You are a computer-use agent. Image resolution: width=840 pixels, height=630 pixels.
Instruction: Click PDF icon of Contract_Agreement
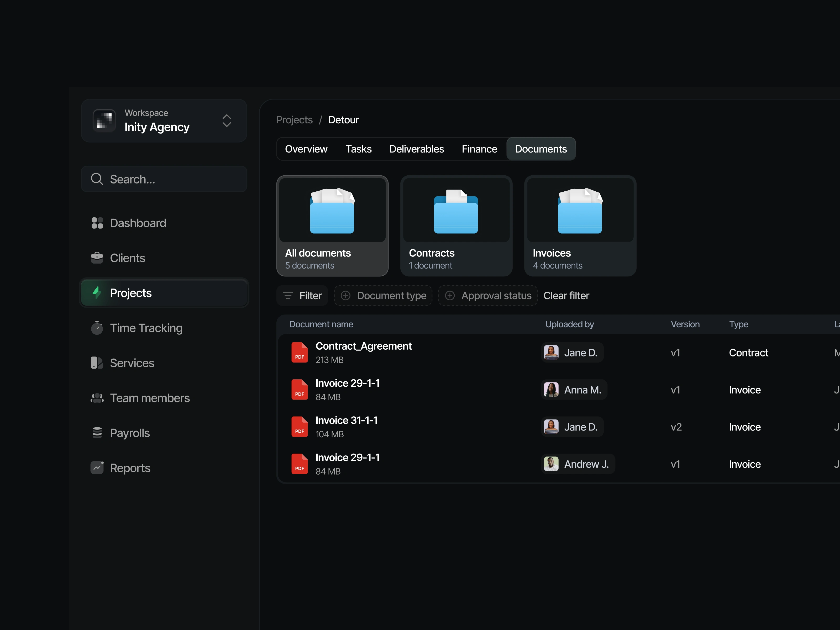(300, 352)
